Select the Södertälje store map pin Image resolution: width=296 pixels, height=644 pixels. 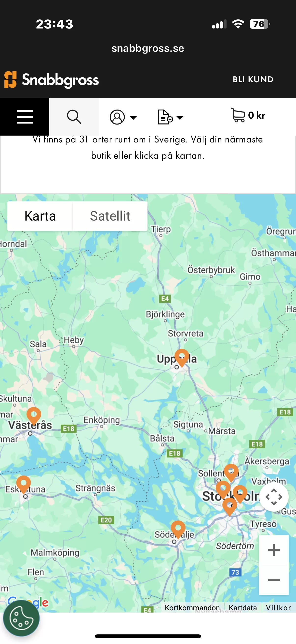(178, 529)
